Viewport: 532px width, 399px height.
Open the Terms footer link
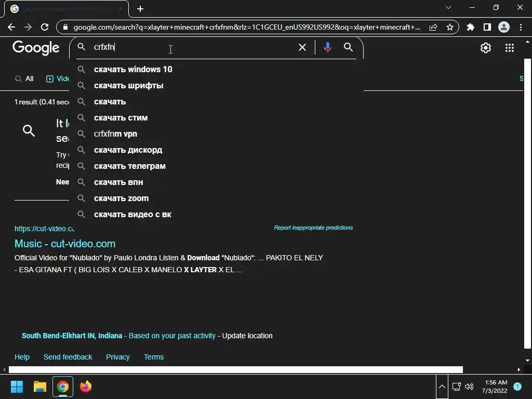click(154, 357)
